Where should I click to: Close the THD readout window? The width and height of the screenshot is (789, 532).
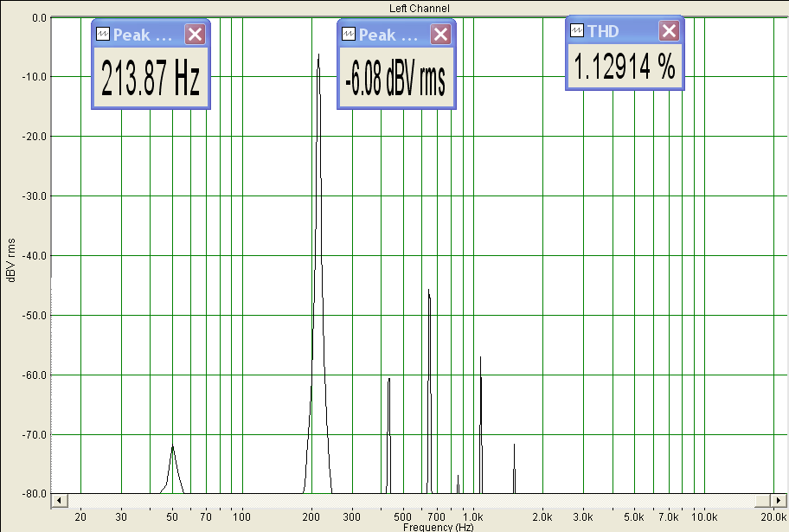click(669, 30)
